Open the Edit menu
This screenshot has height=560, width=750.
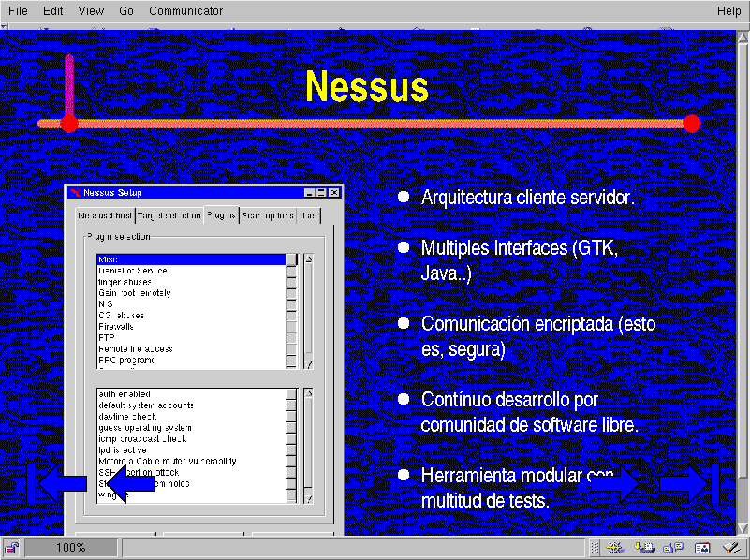pyautogui.click(x=52, y=11)
